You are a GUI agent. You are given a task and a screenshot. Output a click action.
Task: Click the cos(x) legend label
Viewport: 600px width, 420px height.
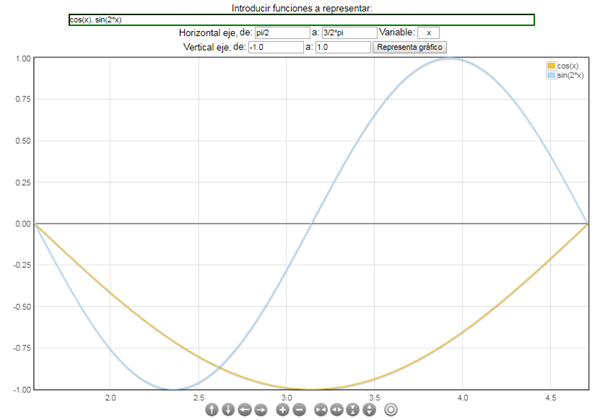point(568,66)
